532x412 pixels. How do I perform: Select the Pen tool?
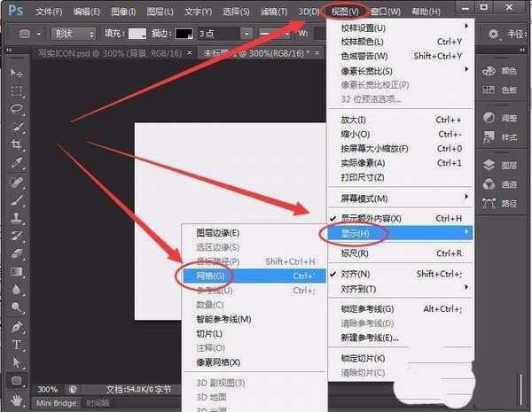[17, 326]
